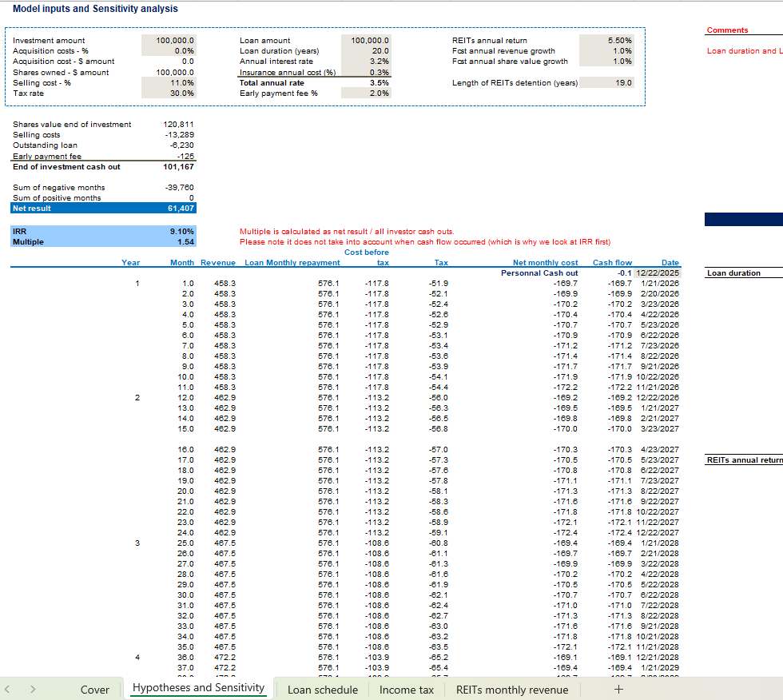Go to the Income tax sheet tab
Viewport: 783px width, 700px height.
(406, 690)
